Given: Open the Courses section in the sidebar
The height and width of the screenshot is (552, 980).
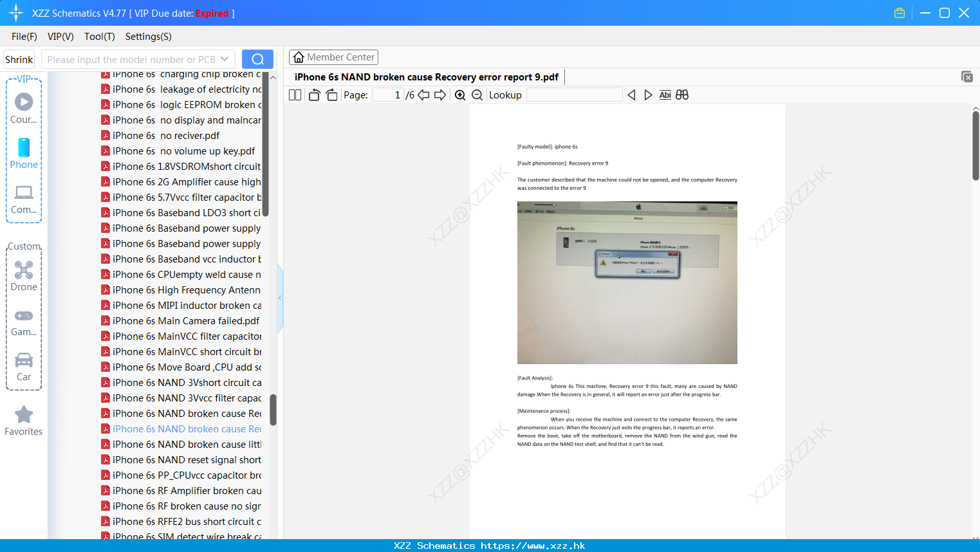Looking at the screenshot, I should click(x=24, y=108).
